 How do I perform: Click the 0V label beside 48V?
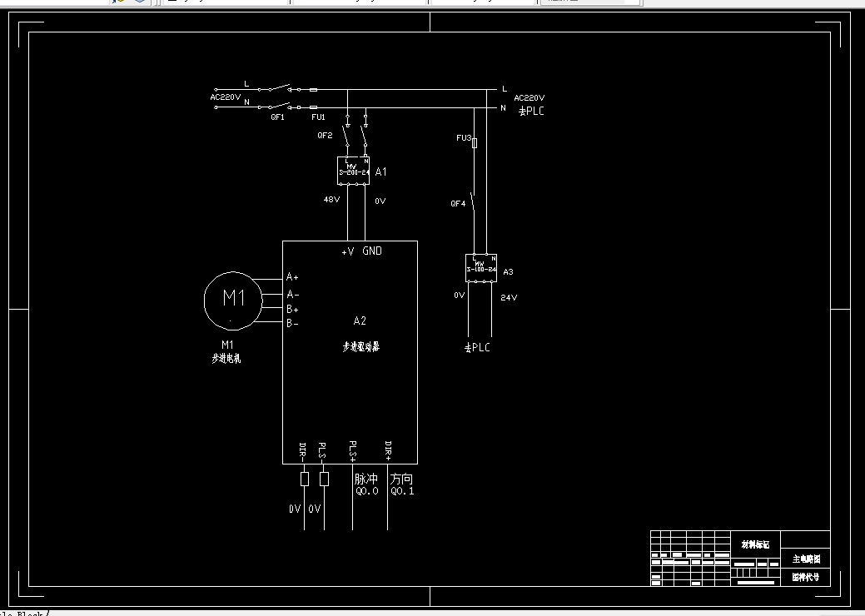tap(380, 201)
